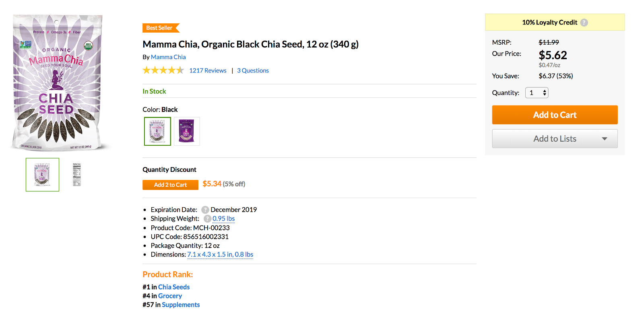Select the nutrition facts thumbnail
This screenshot has height=324, width=644.
(76, 175)
